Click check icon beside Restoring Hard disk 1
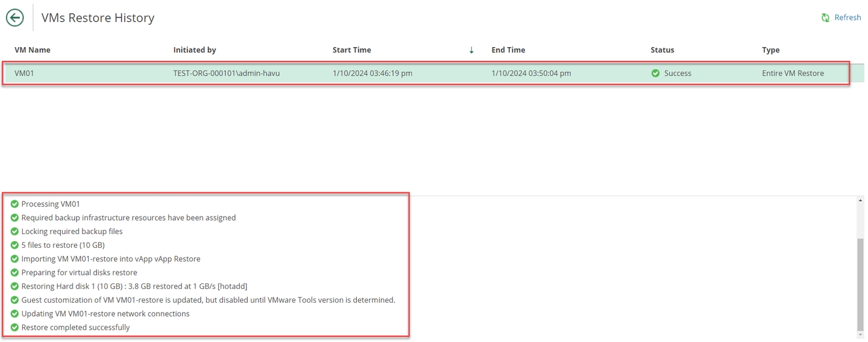868x342 pixels. tap(14, 287)
